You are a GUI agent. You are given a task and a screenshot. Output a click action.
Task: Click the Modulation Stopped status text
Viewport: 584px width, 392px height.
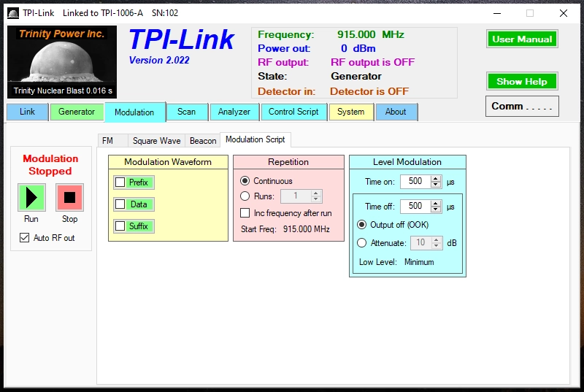50,165
